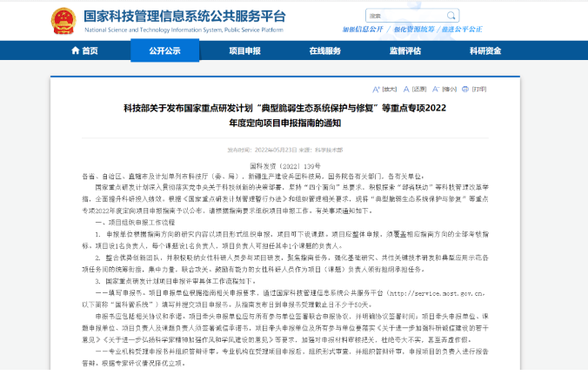588x375 pixels.
Task: Reduce text size with 缩小 control
Action: [447, 89]
